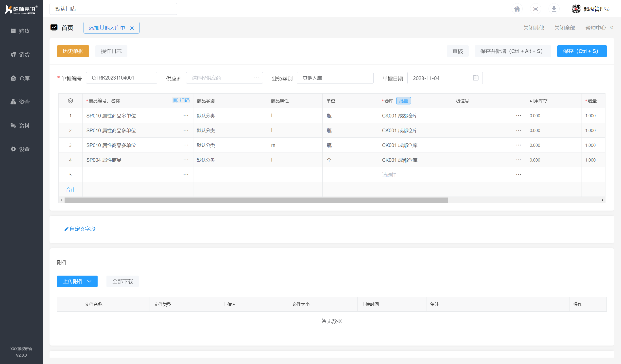Collapse panel with double-chevron icon
Screen dimensions: 621x364
coord(612,28)
